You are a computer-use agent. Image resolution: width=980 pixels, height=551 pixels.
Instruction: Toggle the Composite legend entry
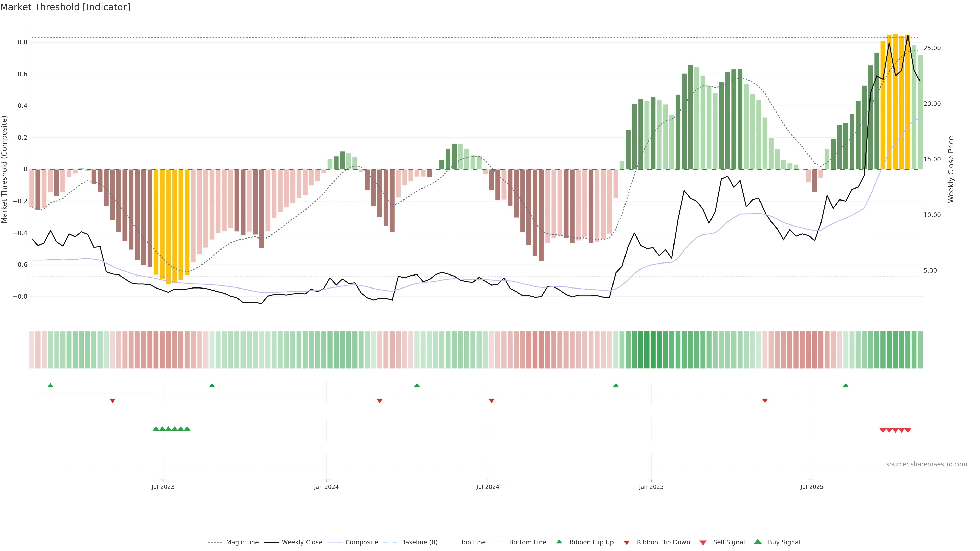(361, 542)
